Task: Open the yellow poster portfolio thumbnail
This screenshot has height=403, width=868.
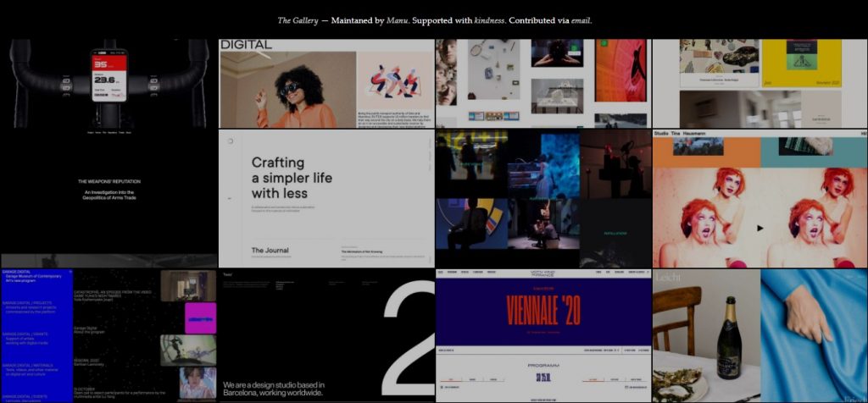Action: coord(759,83)
